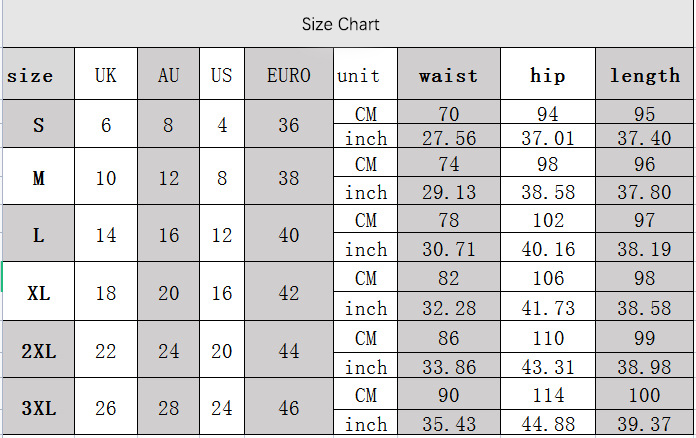Select the UK size 14 cell
Image resolution: width=696 pixels, height=438 pixels.
click(x=106, y=235)
